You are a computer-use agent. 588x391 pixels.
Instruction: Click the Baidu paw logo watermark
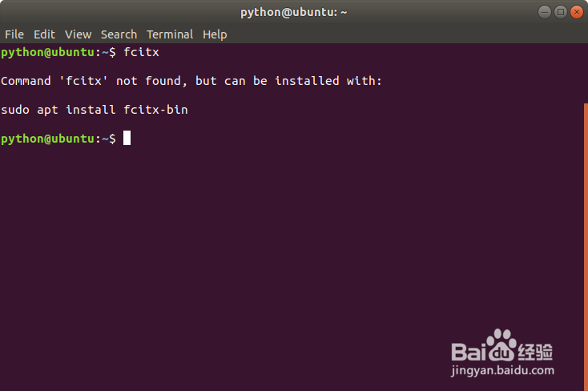click(x=501, y=345)
